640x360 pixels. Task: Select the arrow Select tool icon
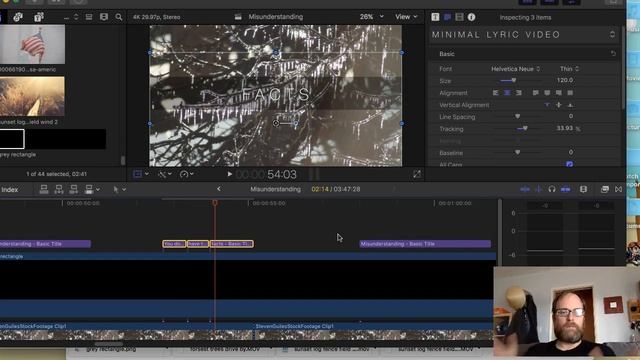pos(116,189)
